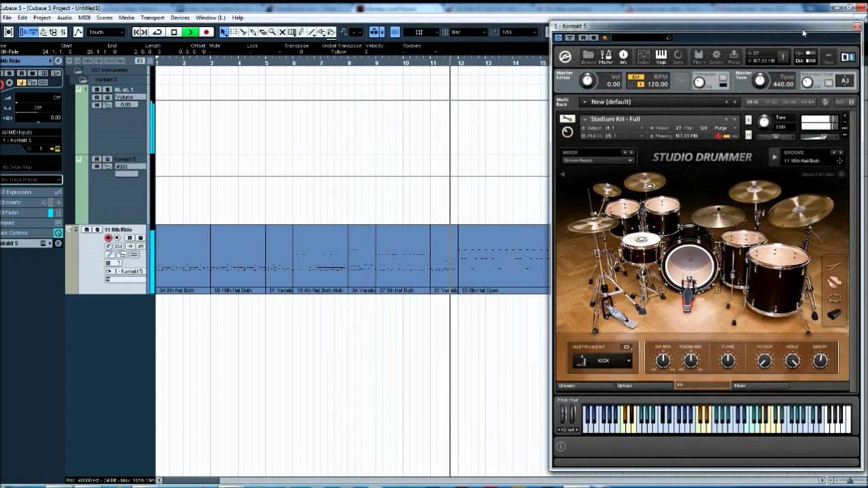Image resolution: width=868 pixels, height=488 pixels.
Task: Open the Project menu
Action: (x=42, y=18)
